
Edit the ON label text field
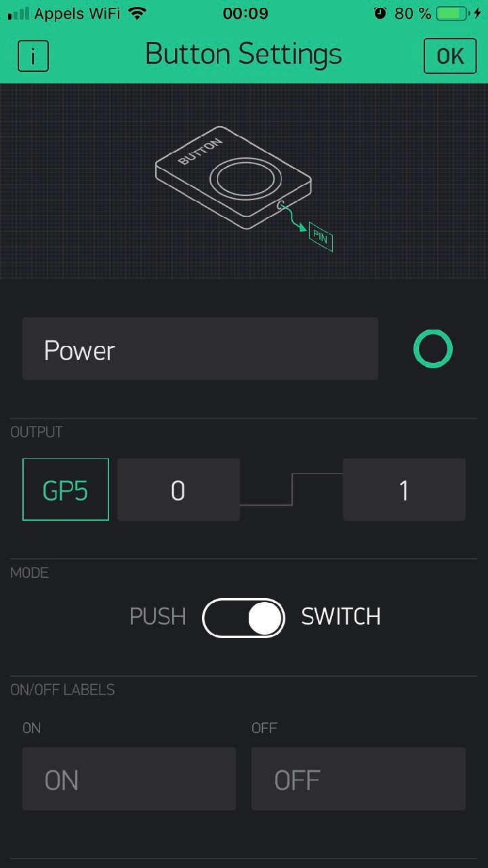click(x=129, y=778)
